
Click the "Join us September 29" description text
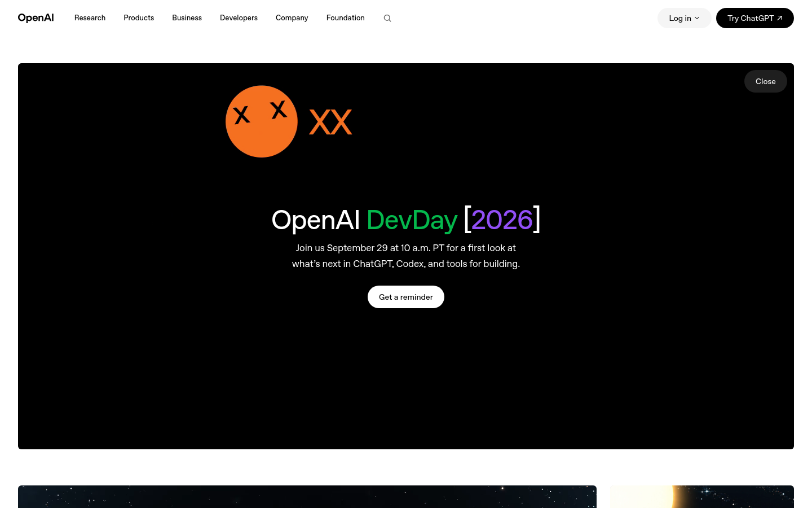pos(406,256)
